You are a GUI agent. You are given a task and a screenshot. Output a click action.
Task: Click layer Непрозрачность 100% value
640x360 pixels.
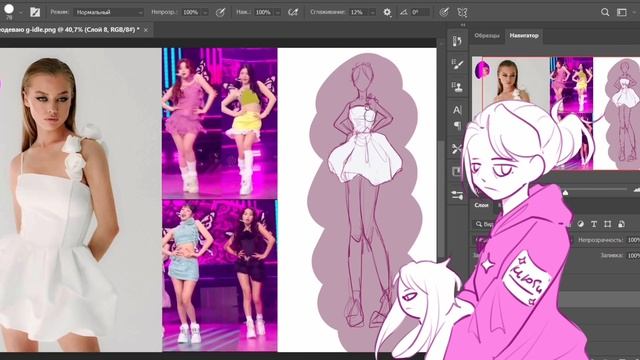[633, 240]
